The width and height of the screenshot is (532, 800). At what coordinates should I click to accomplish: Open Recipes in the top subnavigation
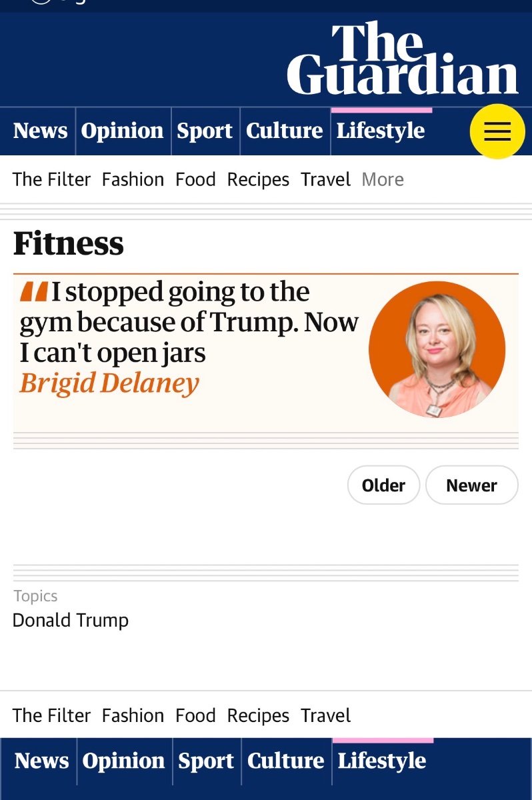tap(258, 179)
